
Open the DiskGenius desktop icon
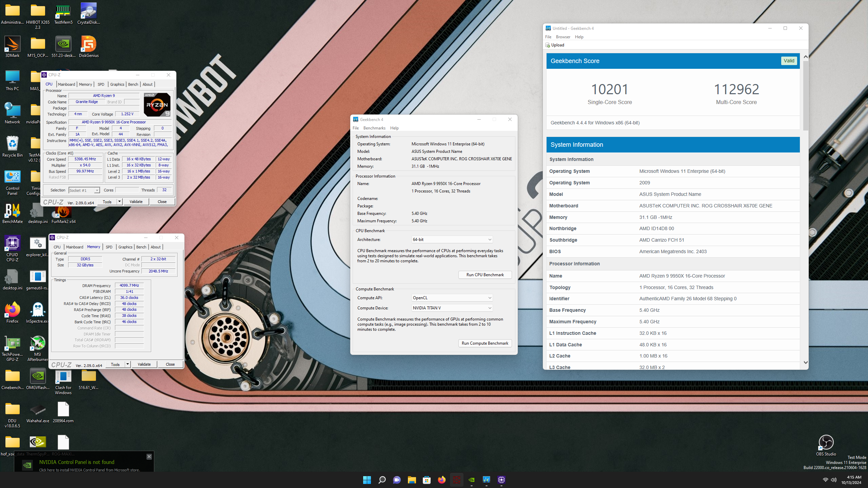[x=88, y=47]
